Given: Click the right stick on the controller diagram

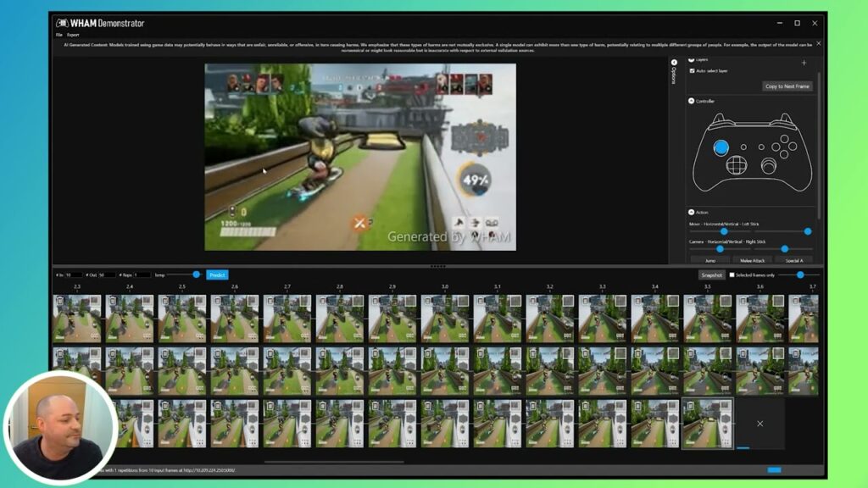Looking at the screenshot, I should [769, 164].
